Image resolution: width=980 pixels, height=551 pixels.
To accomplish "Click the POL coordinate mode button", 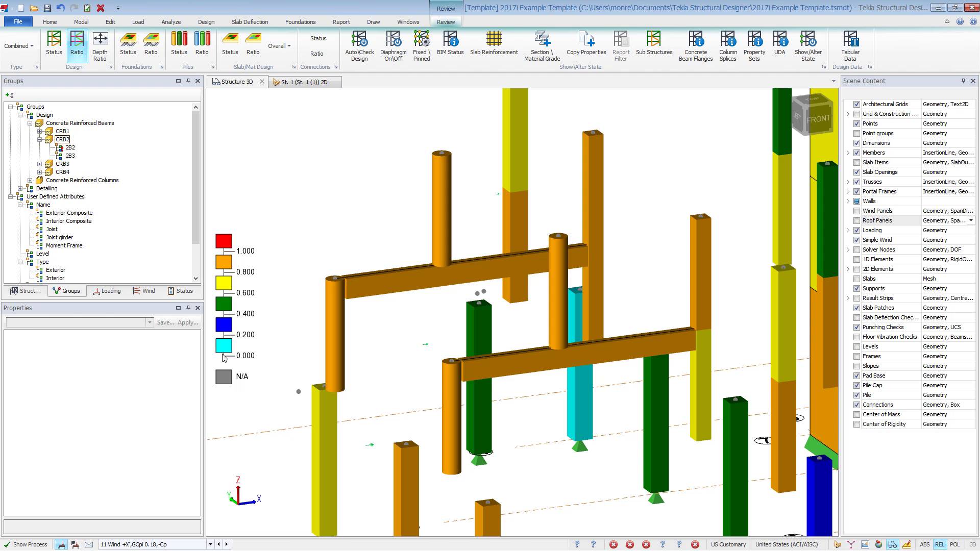I will (954, 544).
